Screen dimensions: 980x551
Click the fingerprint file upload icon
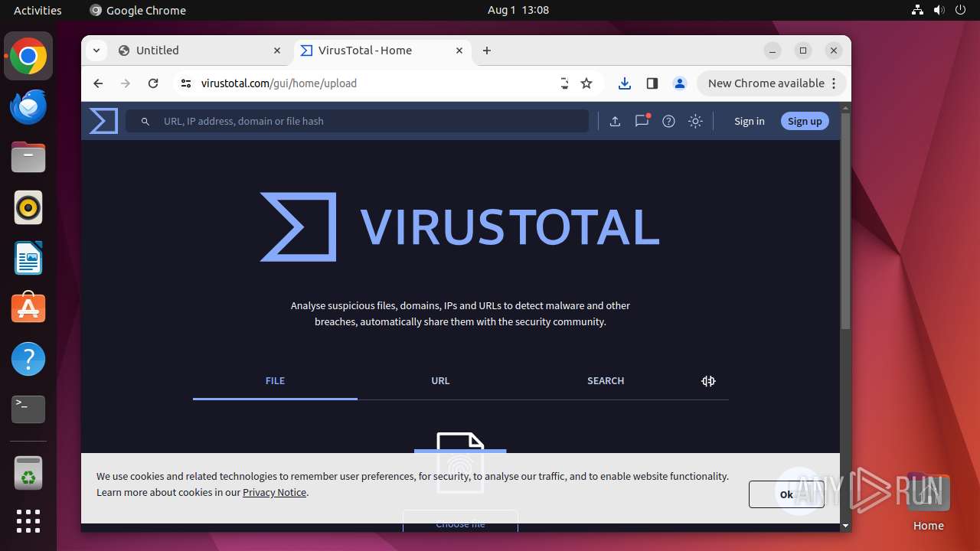tap(460, 463)
